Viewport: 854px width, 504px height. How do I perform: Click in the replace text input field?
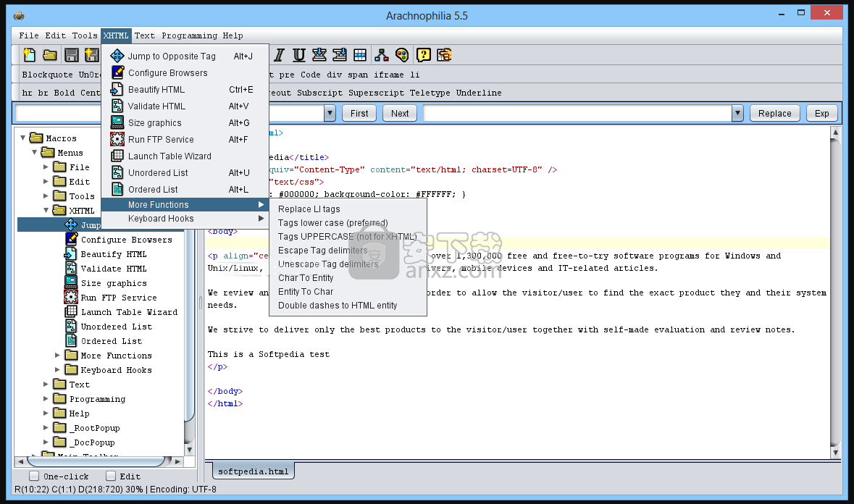click(577, 113)
